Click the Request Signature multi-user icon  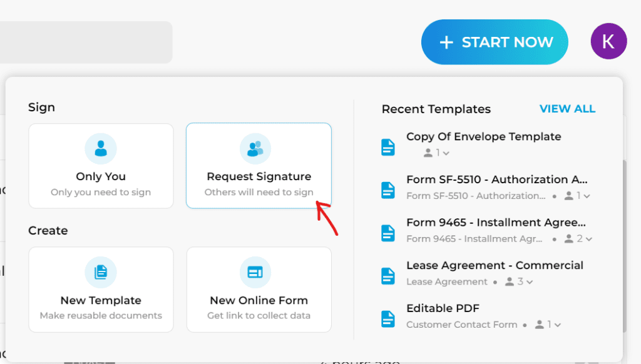pyautogui.click(x=259, y=148)
